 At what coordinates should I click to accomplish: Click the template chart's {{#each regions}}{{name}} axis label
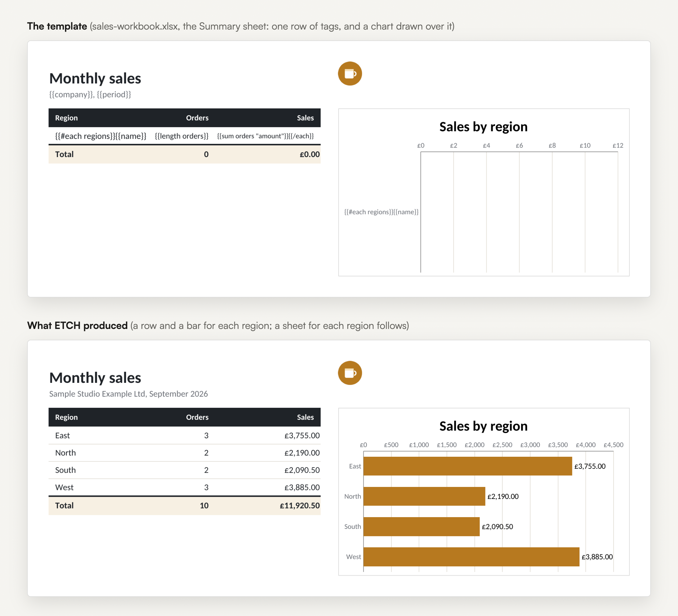click(x=382, y=212)
